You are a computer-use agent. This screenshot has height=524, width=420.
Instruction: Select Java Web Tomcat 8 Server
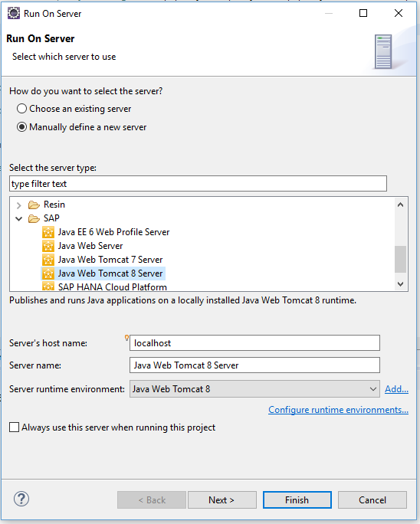[110, 273]
